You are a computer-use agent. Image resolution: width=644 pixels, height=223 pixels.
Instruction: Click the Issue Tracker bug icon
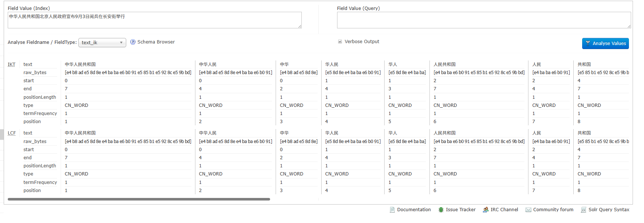441,210
